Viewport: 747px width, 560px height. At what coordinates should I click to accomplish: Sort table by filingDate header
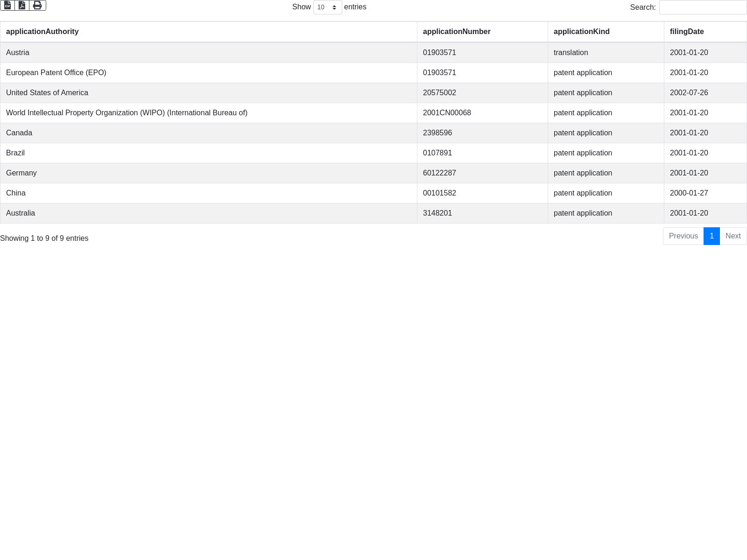tap(686, 32)
